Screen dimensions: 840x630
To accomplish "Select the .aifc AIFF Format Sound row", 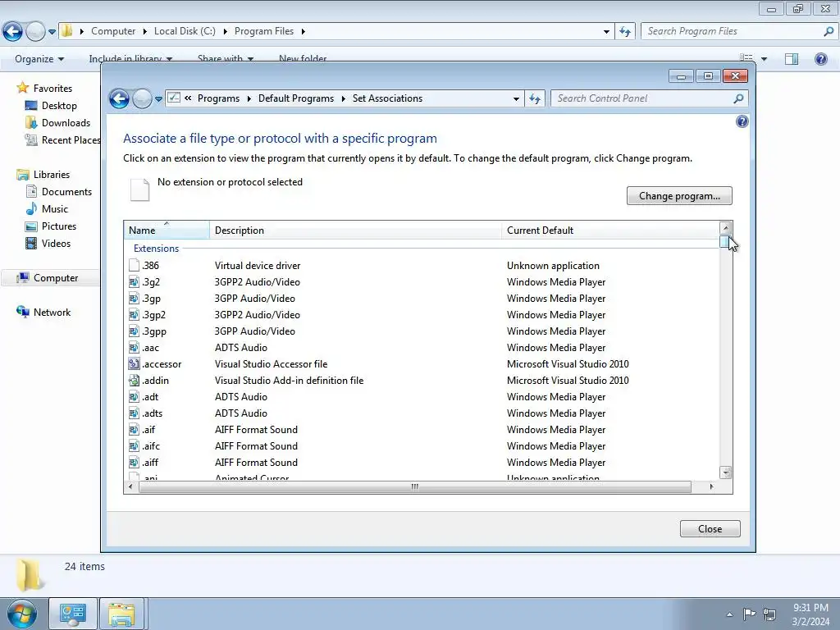I will tap(421, 446).
